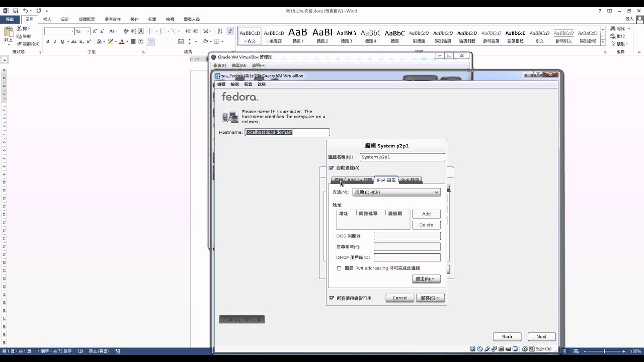Screen dimensions: 644x362
Task: Open the font size 12 dropdown
Action: (88, 31)
